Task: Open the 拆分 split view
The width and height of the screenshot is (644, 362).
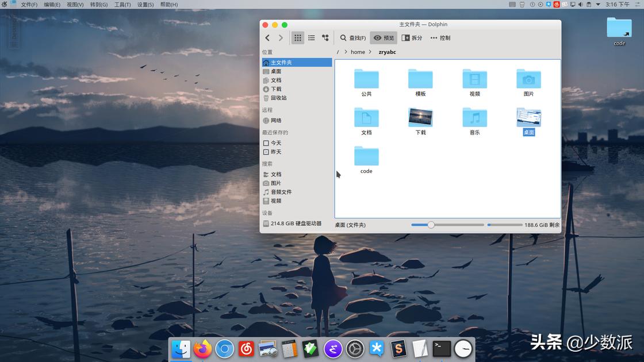Action: [x=412, y=37]
